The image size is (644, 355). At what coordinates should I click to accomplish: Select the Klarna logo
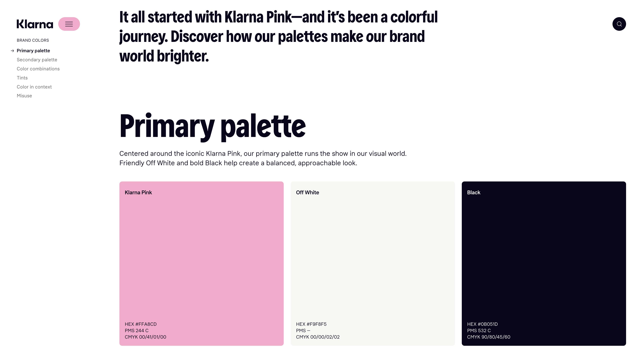[x=35, y=24]
